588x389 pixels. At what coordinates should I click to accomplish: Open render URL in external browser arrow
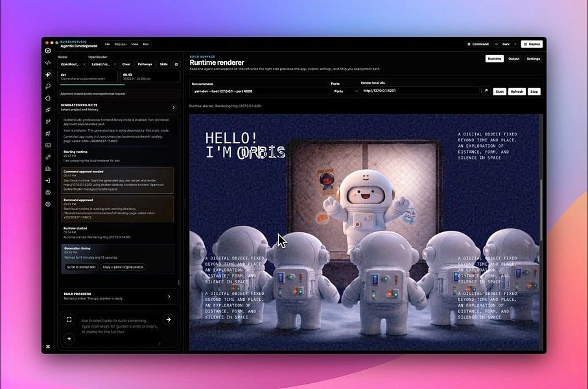point(486,91)
